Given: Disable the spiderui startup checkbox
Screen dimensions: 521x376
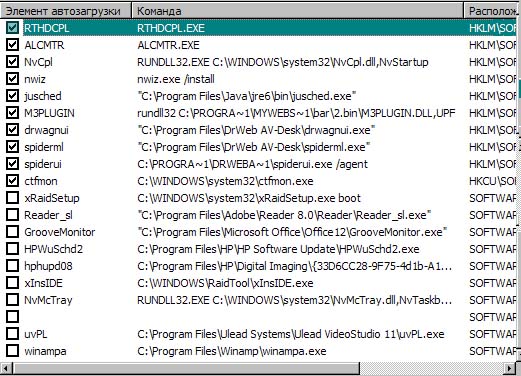Looking at the screenshot, I should 12,164.
